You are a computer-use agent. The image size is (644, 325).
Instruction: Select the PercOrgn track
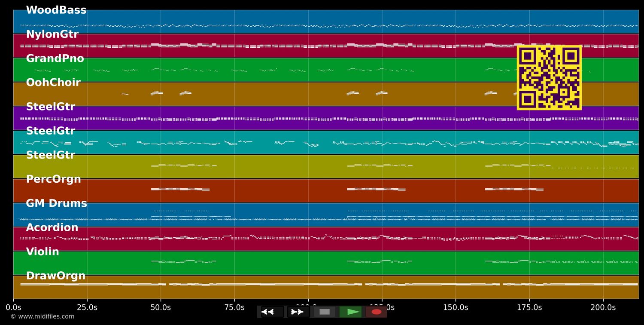coord(53,179)
